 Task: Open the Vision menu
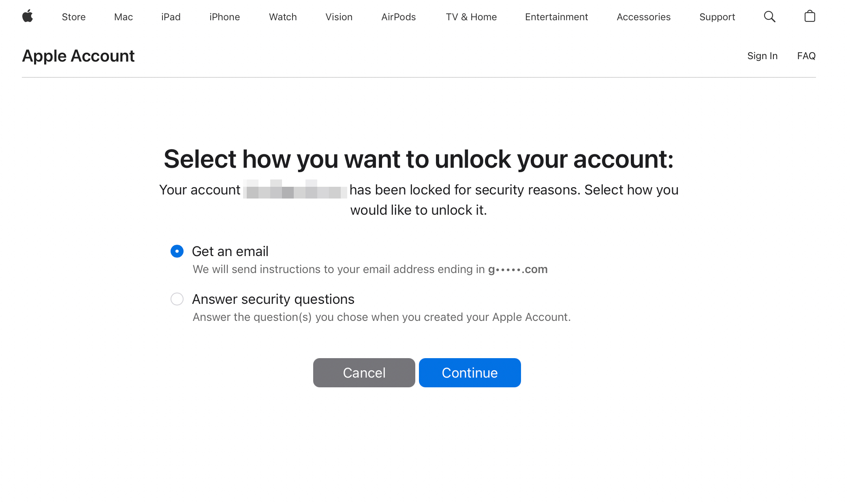[x=339, y=17]
